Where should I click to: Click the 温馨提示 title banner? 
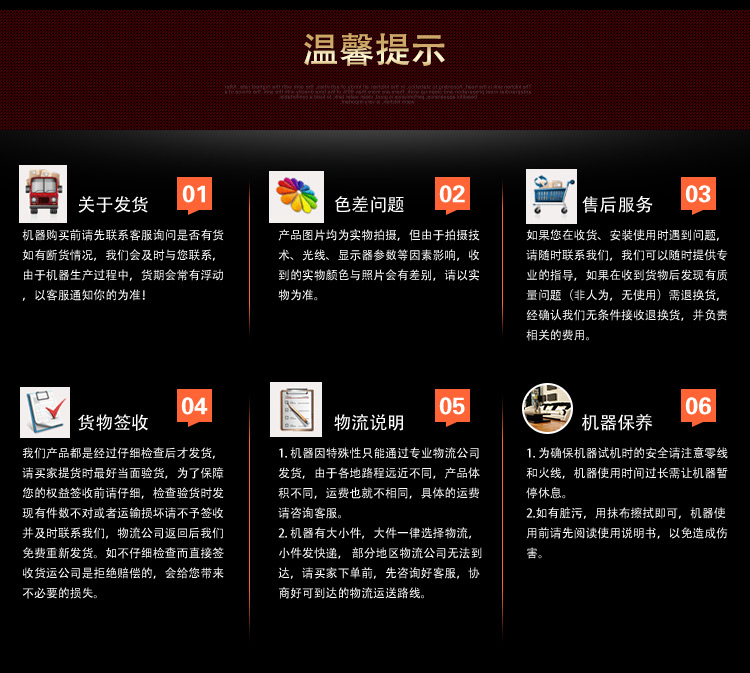point(375,51)
